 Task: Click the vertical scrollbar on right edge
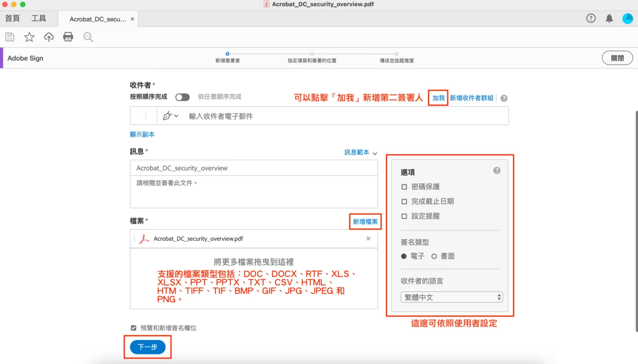pyautogui.click(x=636, y=221)
